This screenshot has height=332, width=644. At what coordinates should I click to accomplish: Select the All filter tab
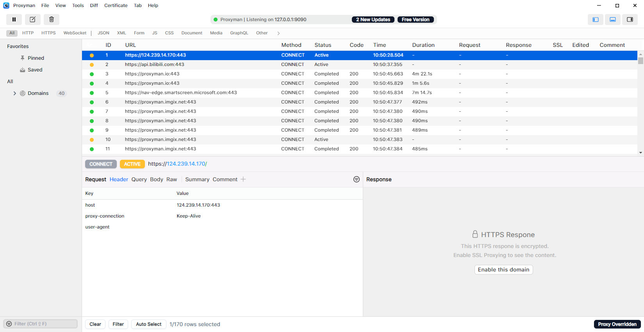12,33
